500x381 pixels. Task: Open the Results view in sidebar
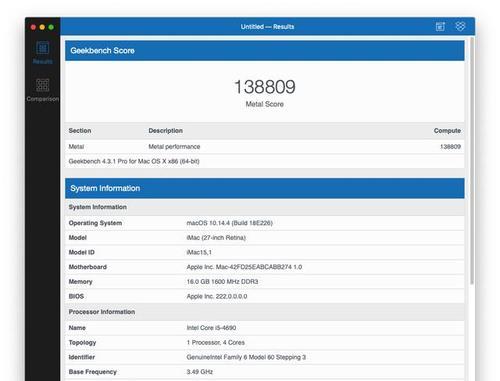[x=43, y=52]
